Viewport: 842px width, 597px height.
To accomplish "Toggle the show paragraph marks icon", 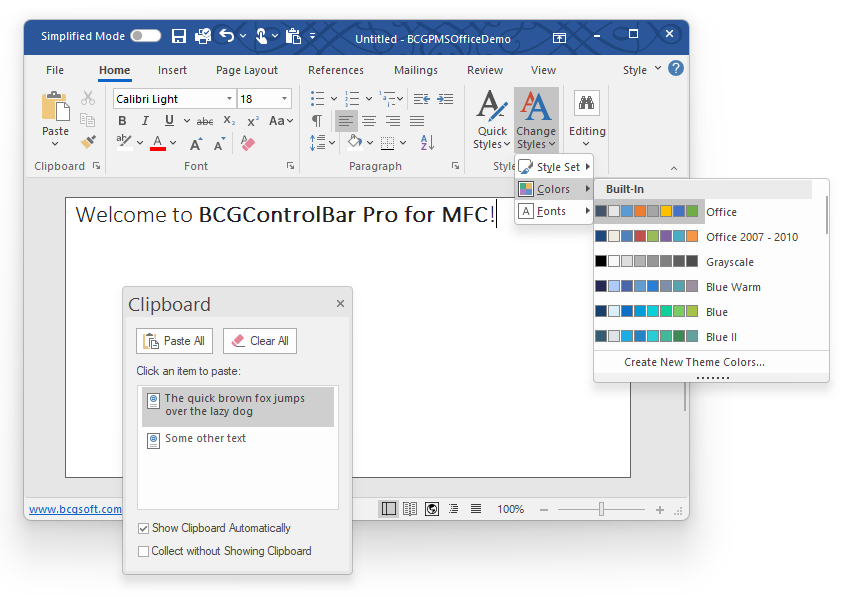I will click(x=317, y=121).
